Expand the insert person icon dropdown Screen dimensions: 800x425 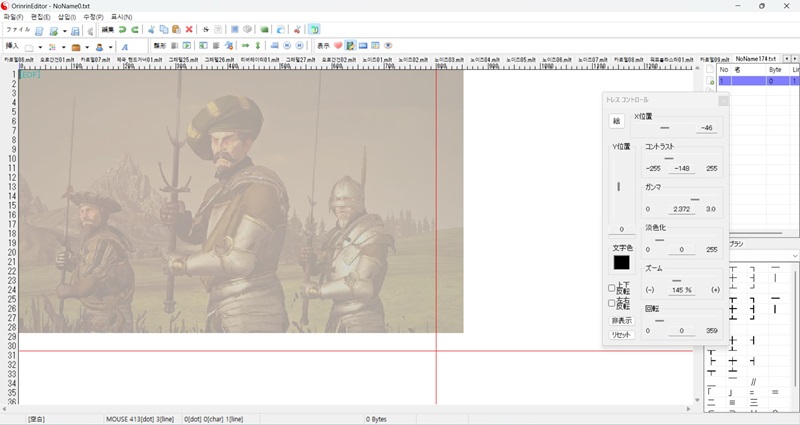click(x=110, y=47)
